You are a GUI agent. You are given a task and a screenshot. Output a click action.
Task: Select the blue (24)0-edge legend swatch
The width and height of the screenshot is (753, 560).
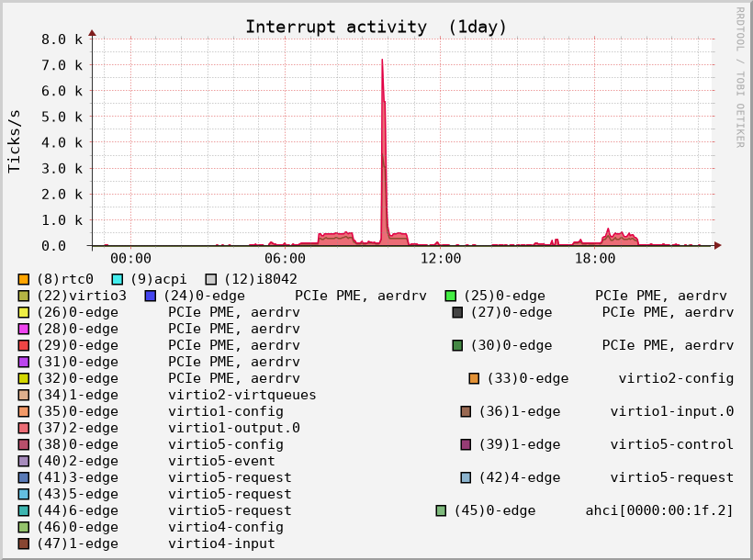click(x=151, y=296)
